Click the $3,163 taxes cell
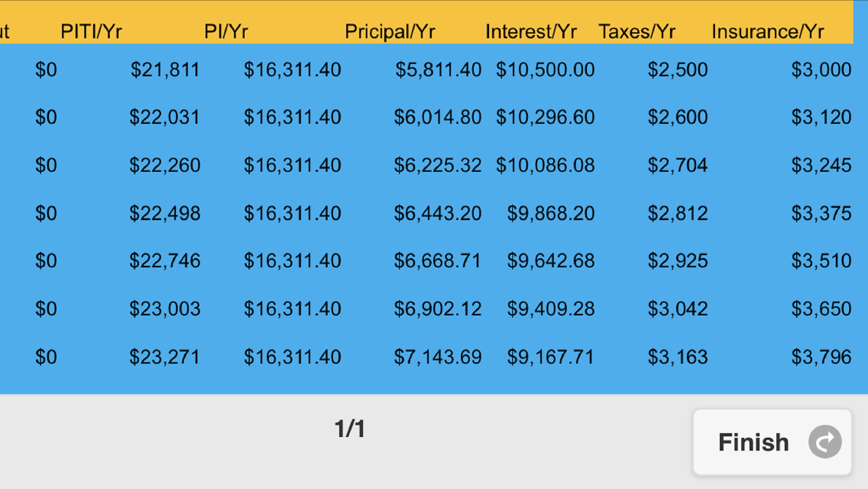Screen dimensions: 868x489 pyautogui.click(x=678, y=357)
